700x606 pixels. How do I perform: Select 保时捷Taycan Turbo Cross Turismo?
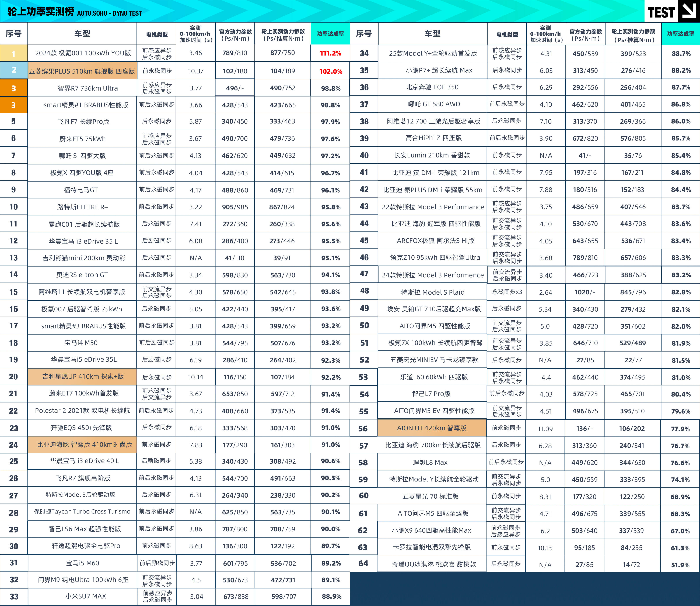(x=82, y=511)
